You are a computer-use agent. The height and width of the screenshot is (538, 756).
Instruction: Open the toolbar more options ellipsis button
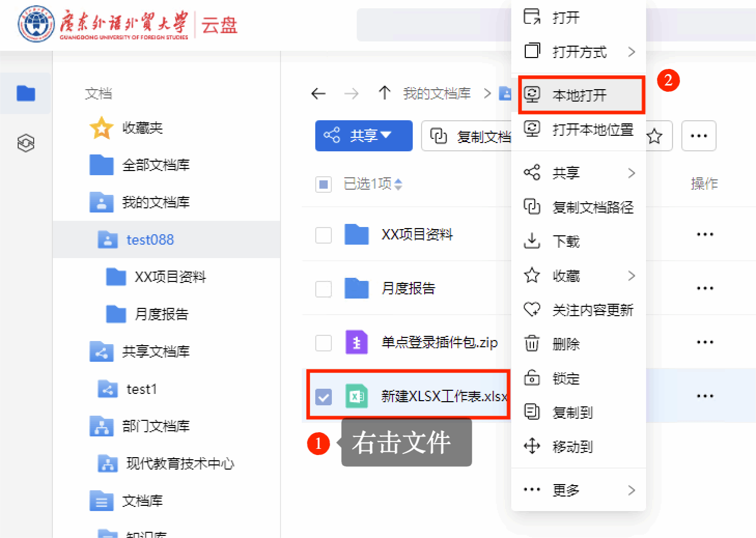pos(698,136)
